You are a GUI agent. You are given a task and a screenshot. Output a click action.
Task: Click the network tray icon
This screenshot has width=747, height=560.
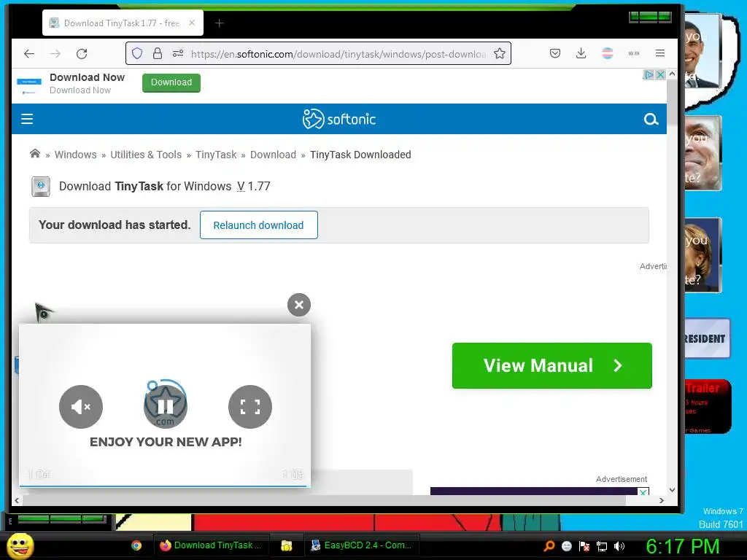tap(602, 546)
